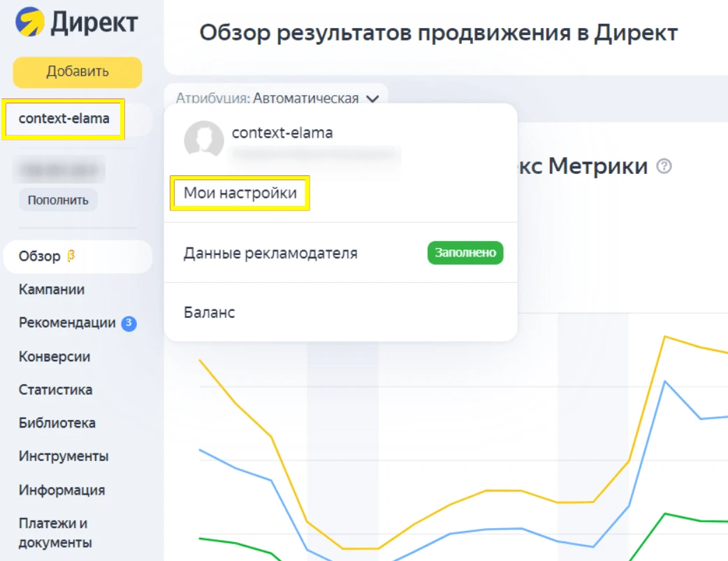This screenshot has width=728, height=561.
Task: Open the Информация section
Action: point(61,490)
